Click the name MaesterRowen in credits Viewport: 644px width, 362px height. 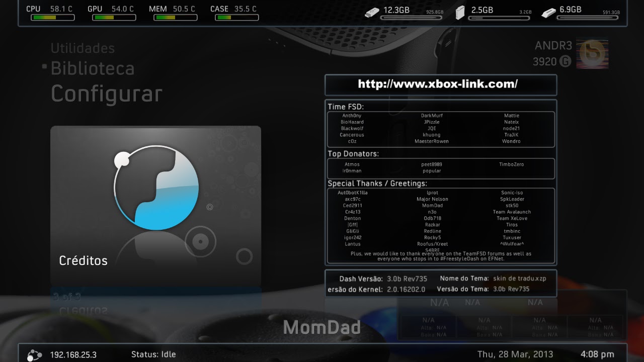click(432, 141)
